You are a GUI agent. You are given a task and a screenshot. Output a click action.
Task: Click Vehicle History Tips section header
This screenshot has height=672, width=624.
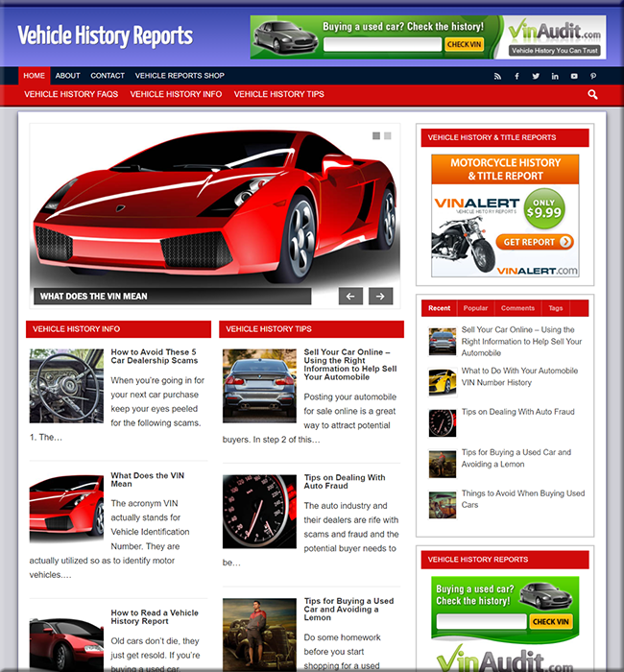click(312, 329)
